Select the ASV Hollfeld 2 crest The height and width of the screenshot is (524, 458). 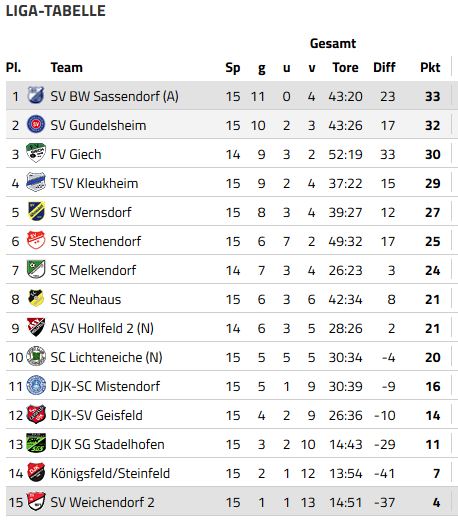36,327
